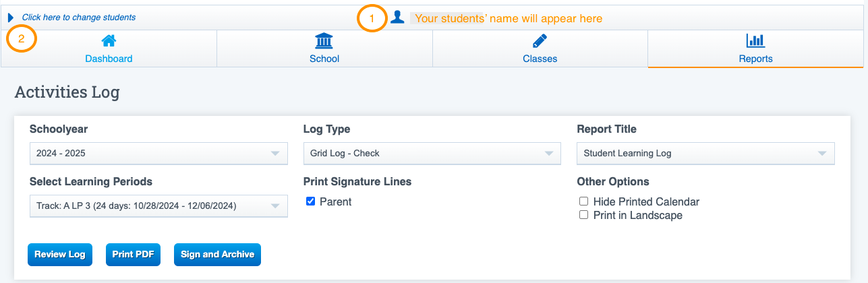Open the Report Title dropdown
This screenshot has width=868, height=283.
[x=705, y=154]
